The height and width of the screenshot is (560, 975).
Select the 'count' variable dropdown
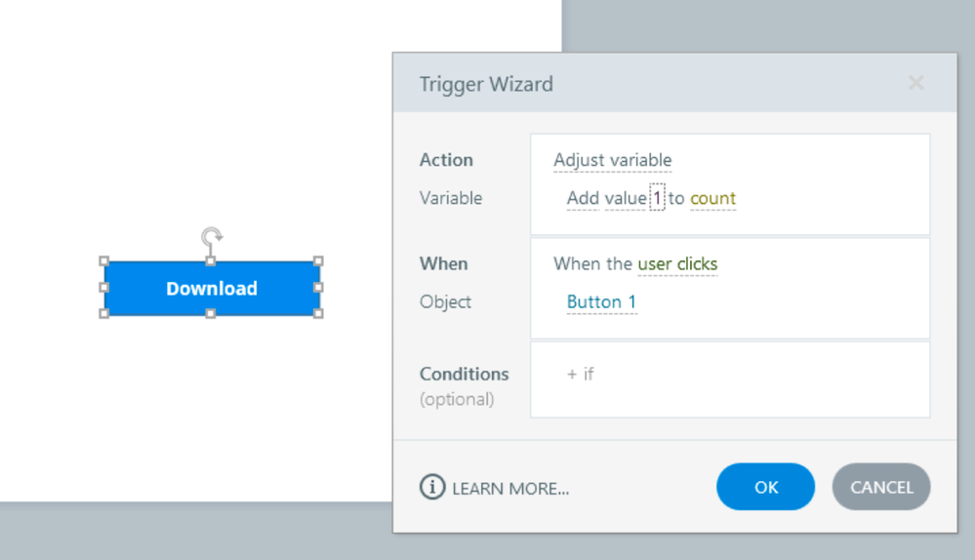coord(712,198)
